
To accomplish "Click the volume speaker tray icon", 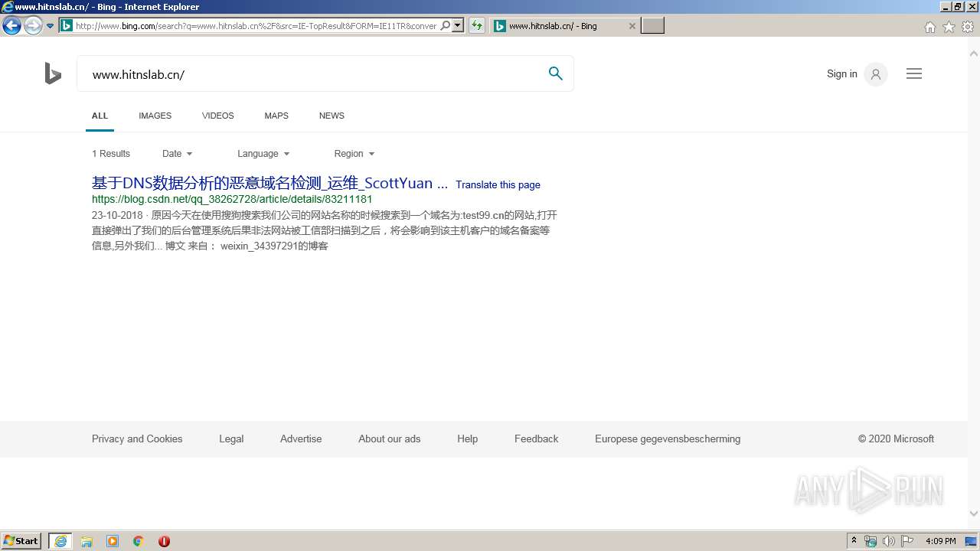I will 889,541.
